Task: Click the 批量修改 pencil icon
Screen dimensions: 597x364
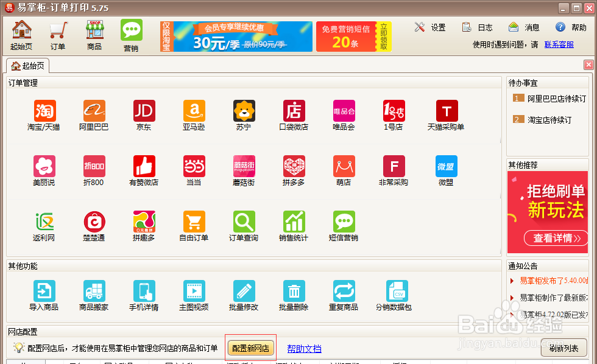Action: [x=244, y=291]
